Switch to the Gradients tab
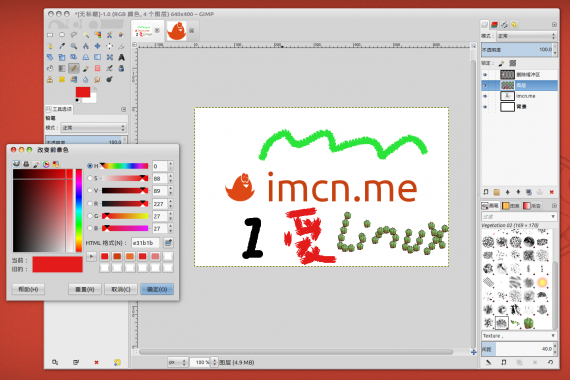The width and height of the screenshot is (570, 380). pos(531,205)
